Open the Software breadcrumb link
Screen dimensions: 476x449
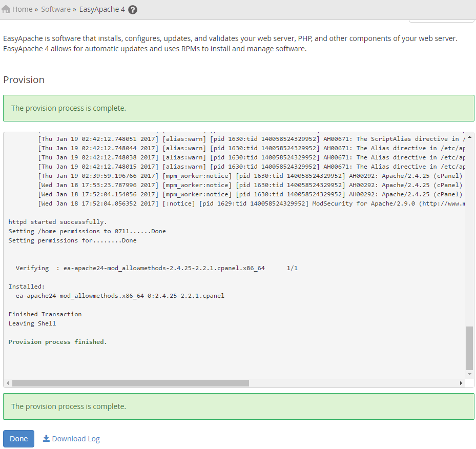tap(56, 9)
